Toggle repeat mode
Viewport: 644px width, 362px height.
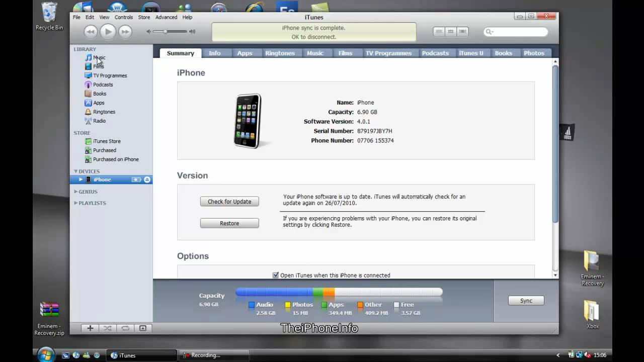[125, 328]
